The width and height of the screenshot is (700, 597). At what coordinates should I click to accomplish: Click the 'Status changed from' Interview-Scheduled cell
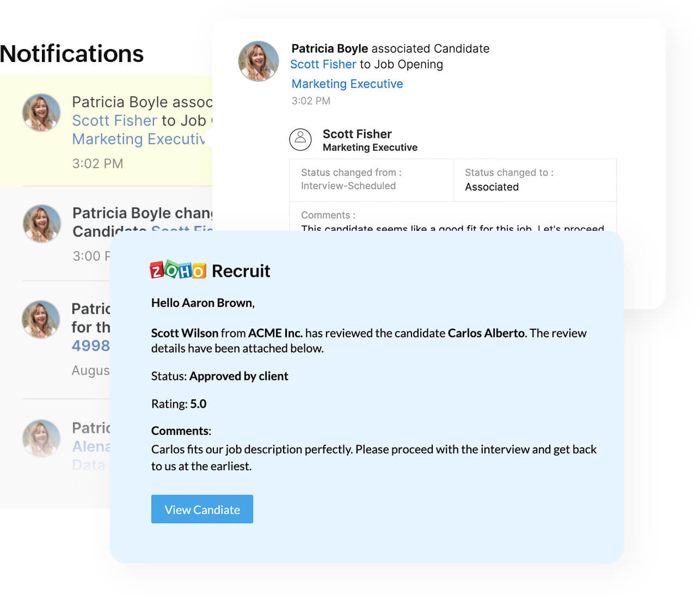pos(371,180)
